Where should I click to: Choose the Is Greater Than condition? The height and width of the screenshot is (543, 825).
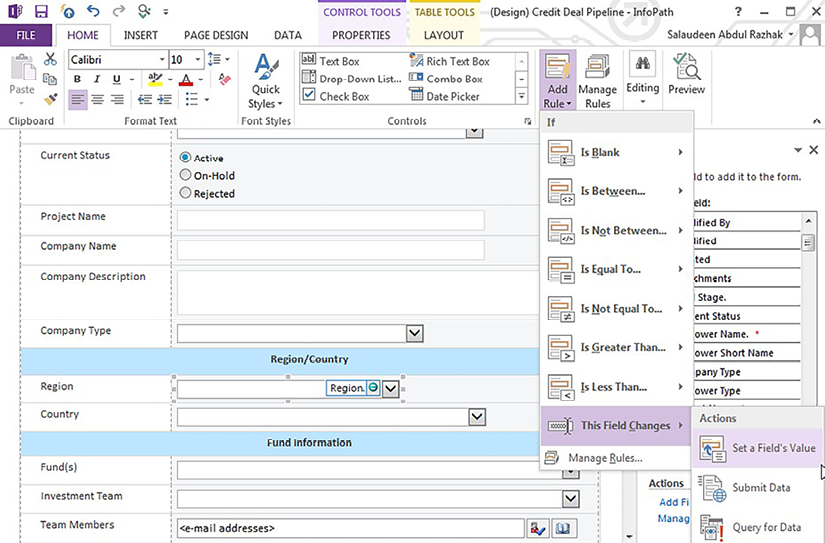point(616,347)
